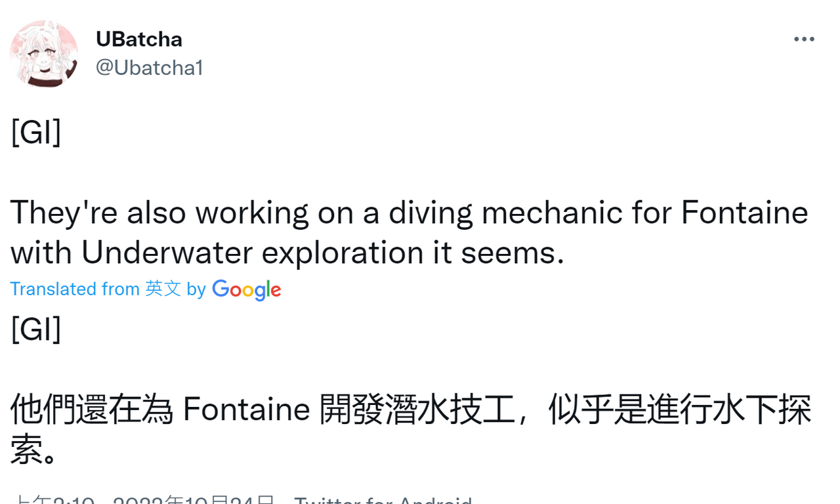Click the 'Translated from' translation link
The image size is (840, 504).
click(x=75, y=289)
